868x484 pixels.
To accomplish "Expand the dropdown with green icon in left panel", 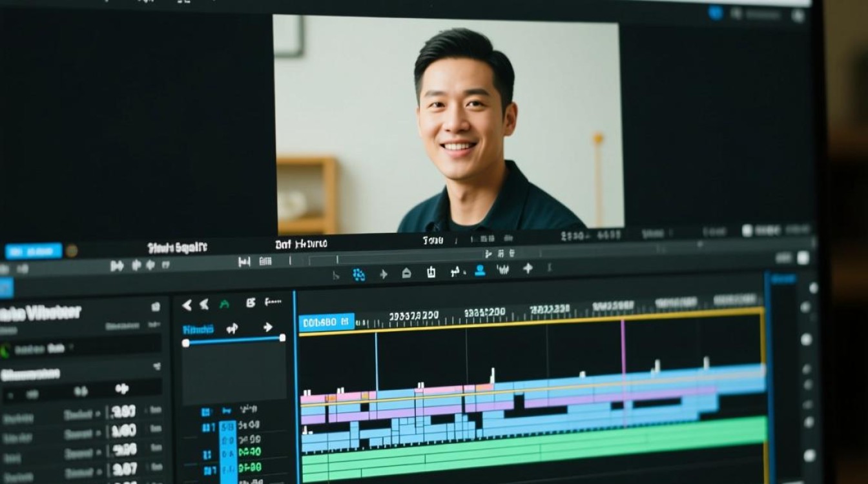I will (80, 348).
